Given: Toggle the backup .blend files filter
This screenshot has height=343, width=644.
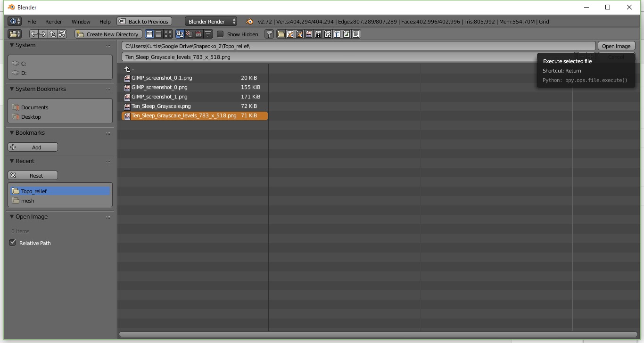Looking at the screenshot, I should tap(299, 34).
